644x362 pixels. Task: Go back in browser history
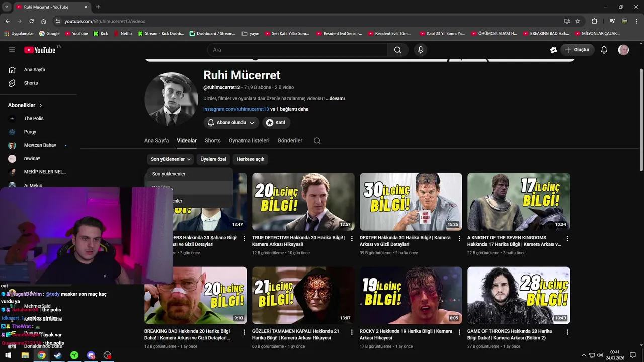(7, 21)
